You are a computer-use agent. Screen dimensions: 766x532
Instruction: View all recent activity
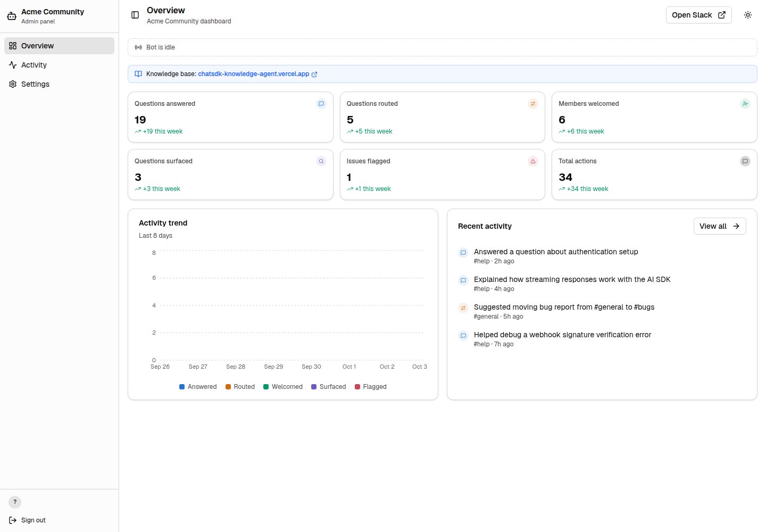point(720,226)
